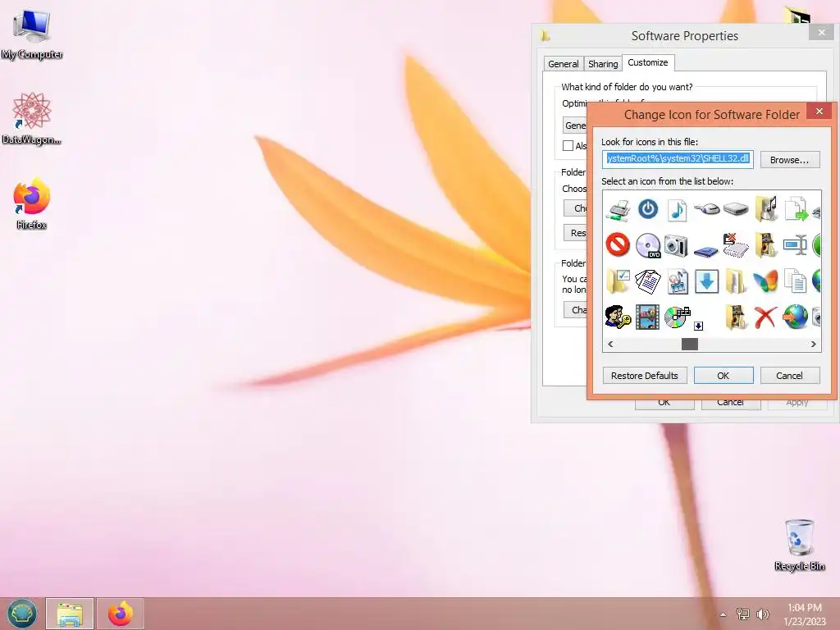Viewport: 840px width, 630px height.
Task: Select Customize tab in Software Properties
Action: point(648,62)
